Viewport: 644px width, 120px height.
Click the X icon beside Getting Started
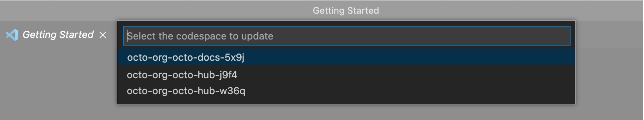coord(103,35)
